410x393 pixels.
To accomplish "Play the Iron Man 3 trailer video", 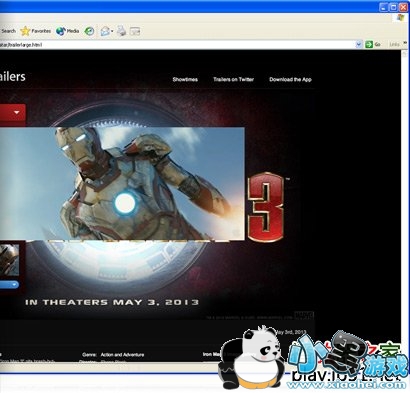I will coord(122,183).
